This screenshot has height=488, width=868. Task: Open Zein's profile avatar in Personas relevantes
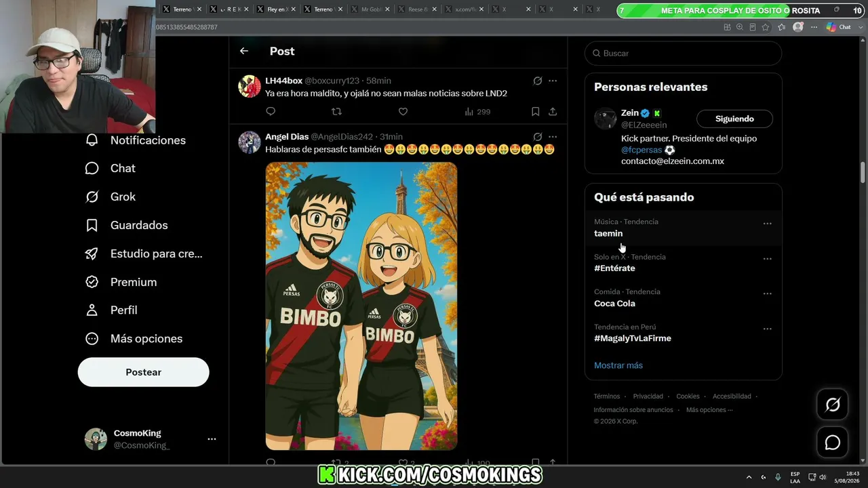pyautogui.click(x=606, y=118)
